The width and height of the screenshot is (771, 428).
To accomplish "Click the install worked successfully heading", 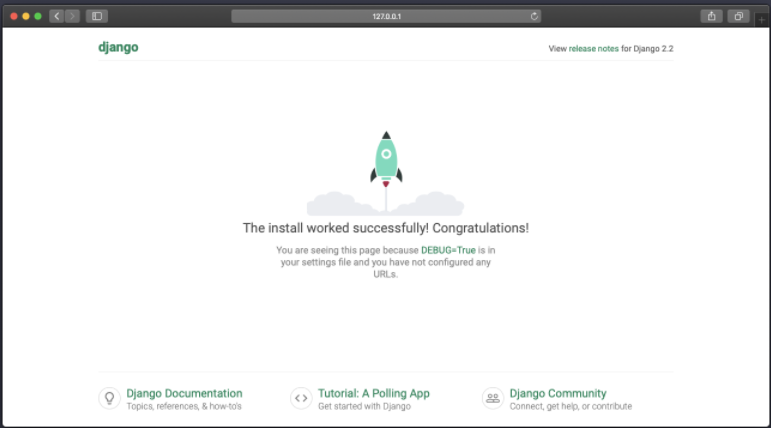I will pos(386,228).
